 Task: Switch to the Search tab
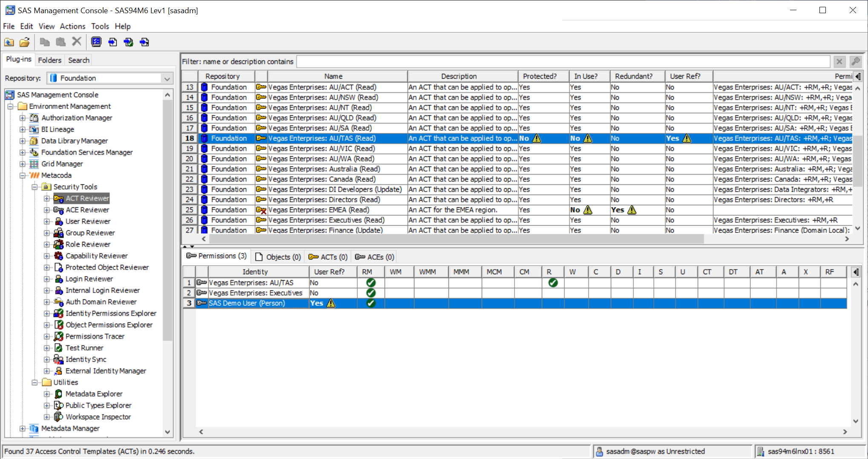pyautogui.click(x=79, y=60)
